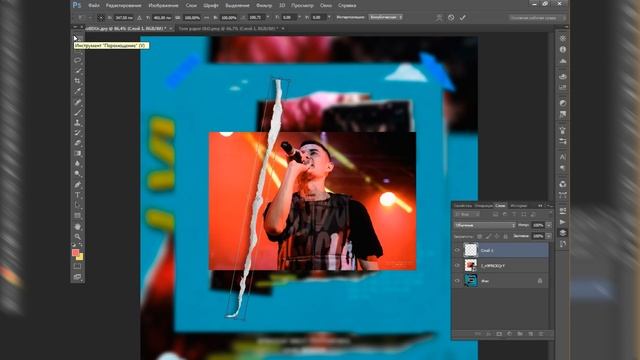Select the Rectangle shape tool

(x=77, y=216)
